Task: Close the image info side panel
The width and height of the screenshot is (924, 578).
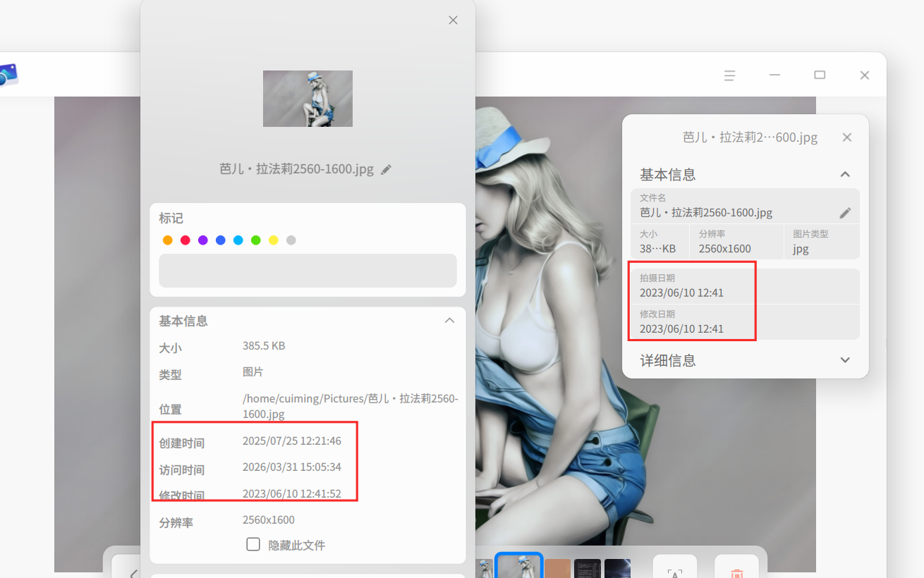Action: (847, 137)
